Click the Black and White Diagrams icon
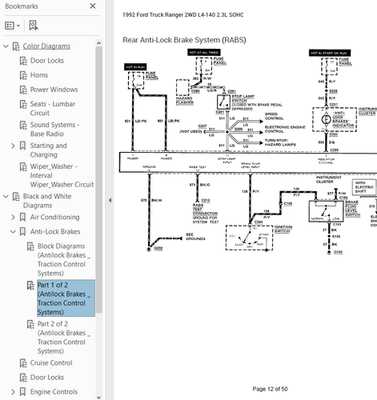Viewport: 377px width, 400px height. click(x=16, y=196)
